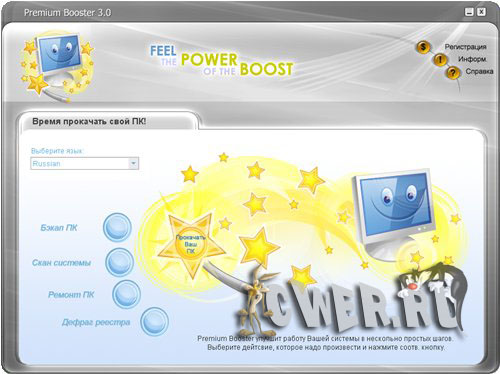500x374 pixels.
Task: Click the blue orb beside Дефраг реестра
Action: pyautogui.click(x=154, y=322)
